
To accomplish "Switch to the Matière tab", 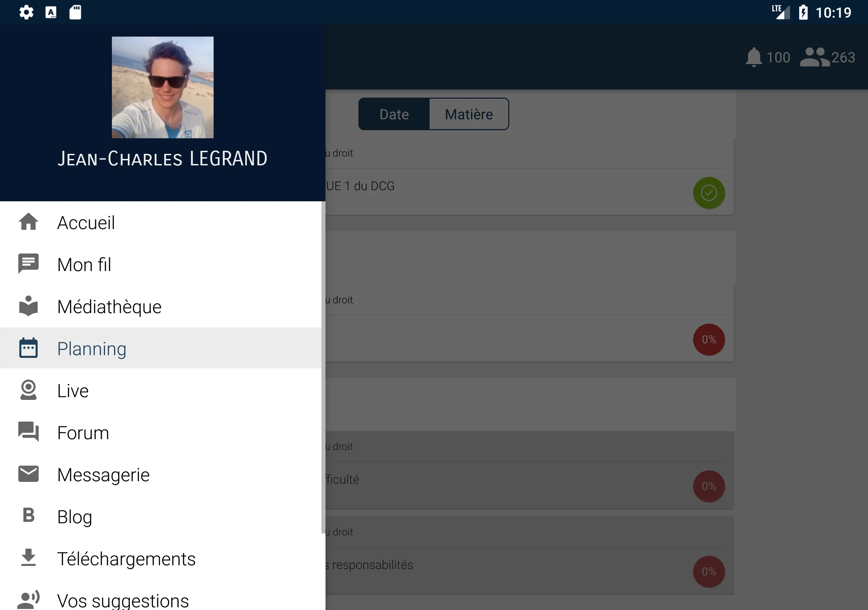I will (x=469, y=114).
